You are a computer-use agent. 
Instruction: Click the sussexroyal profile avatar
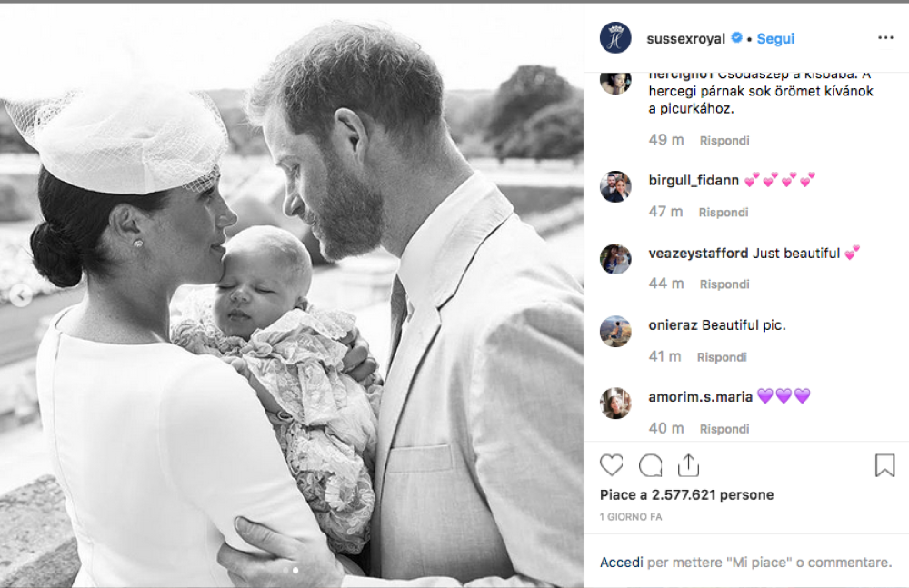click(615, 38)
